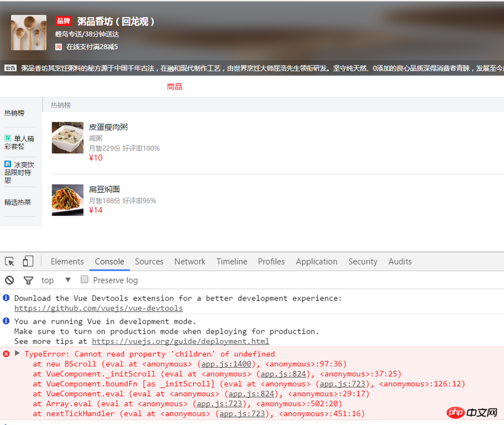Open the Sources tab
Viewport: 504px width, 425px height.
149,261
